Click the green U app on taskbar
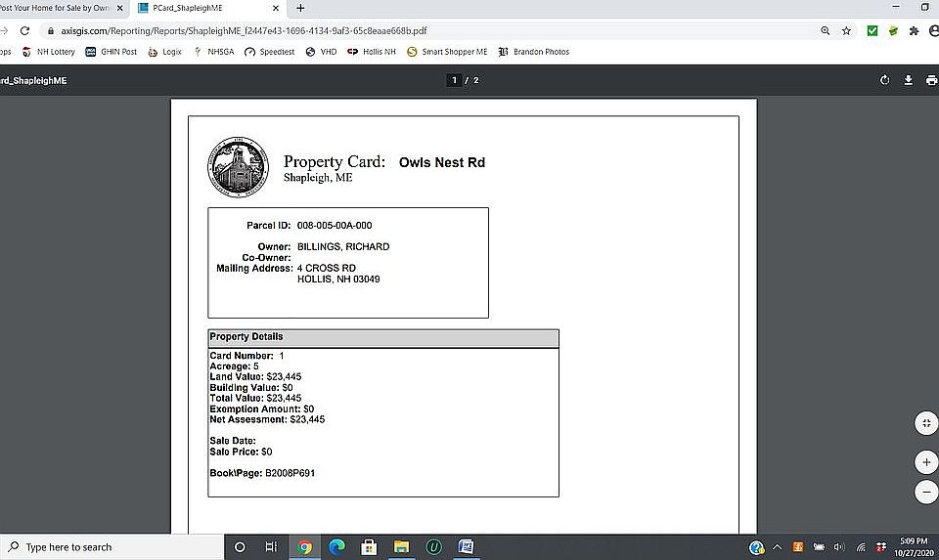This screenshot has width=939, height=560. (433, 547)
